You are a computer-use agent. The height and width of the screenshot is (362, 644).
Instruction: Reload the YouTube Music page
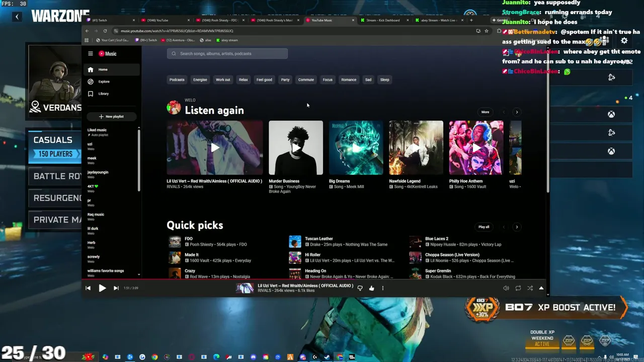coord(105,31)
